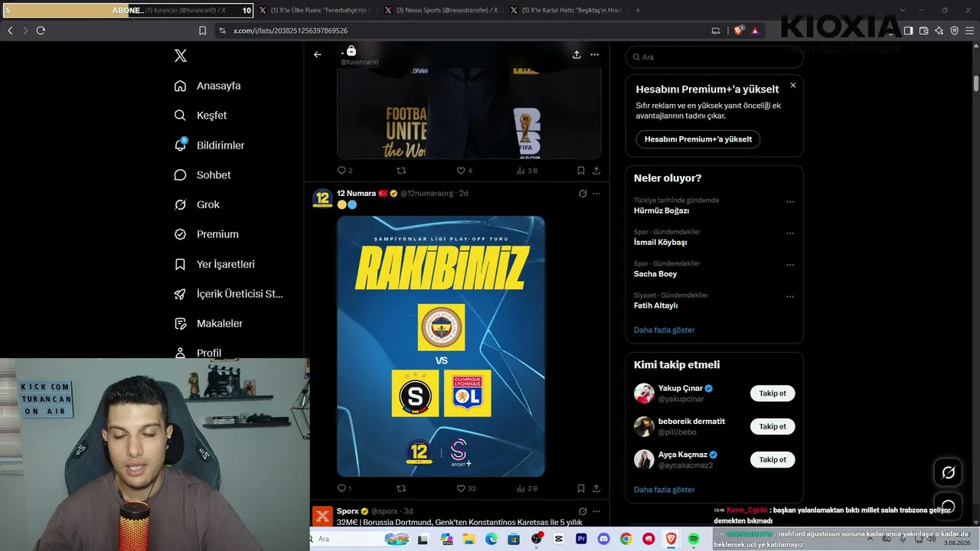Reload the current page

[x=41, y=31]
